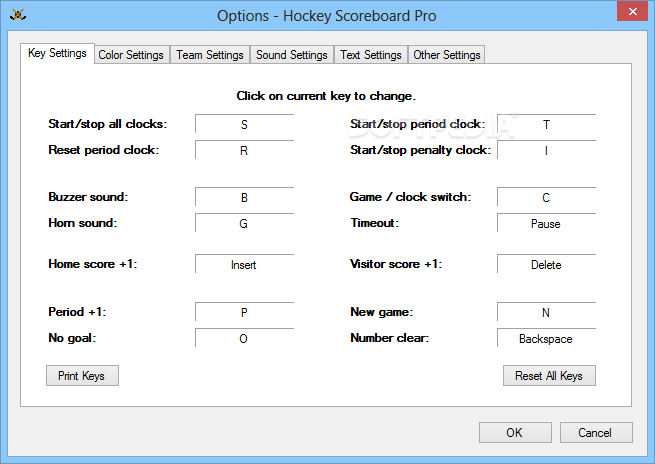This screenshot has width=655, height=464.
Task: Select the Sound Settings tab
Action: point(292,55)
